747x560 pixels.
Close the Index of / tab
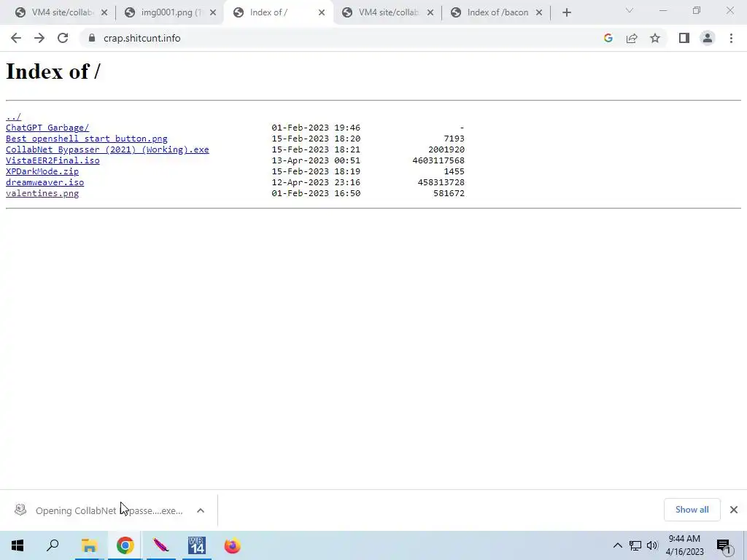pyautogui.click(x=322, y=13)
